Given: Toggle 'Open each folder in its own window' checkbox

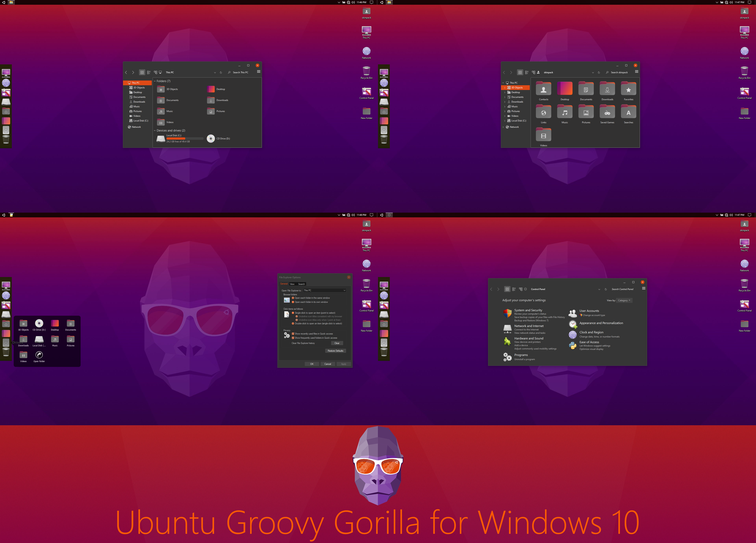Looking at the screenshot, I should point(293,302).
